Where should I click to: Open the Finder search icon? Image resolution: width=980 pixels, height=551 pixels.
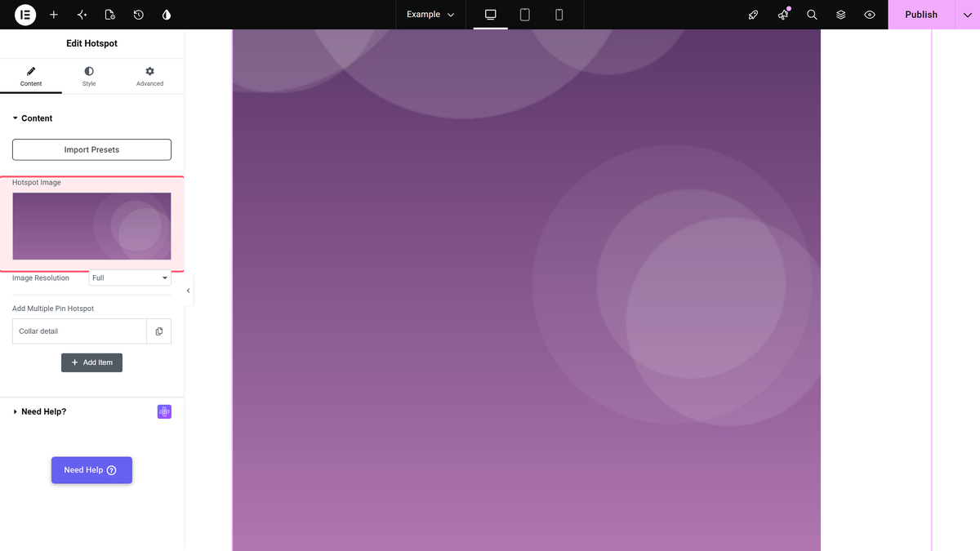[812, 15]
